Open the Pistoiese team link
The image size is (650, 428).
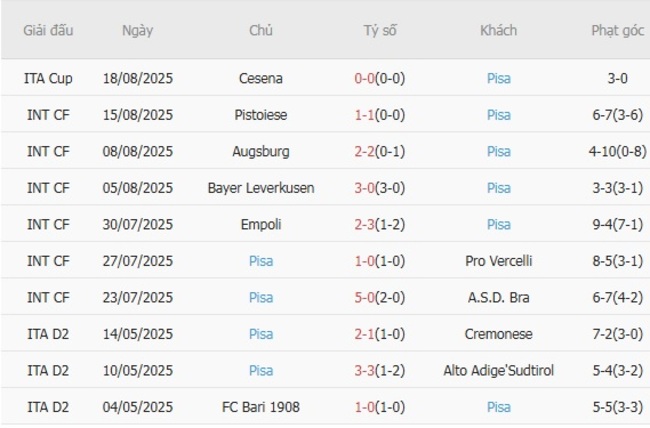tap(261, 115)
